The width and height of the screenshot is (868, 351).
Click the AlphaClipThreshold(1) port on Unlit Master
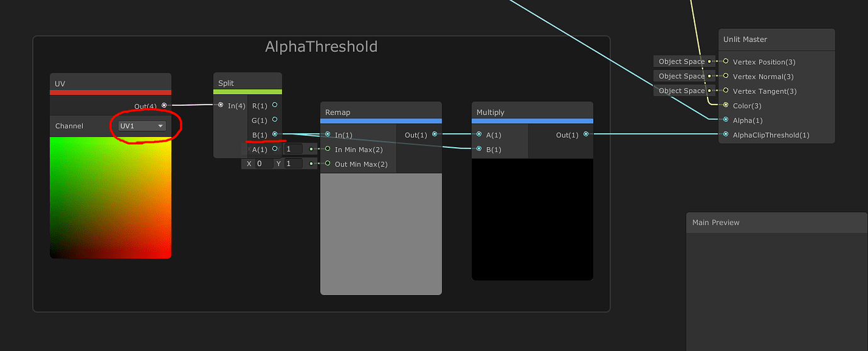click(x=726, y=135)
